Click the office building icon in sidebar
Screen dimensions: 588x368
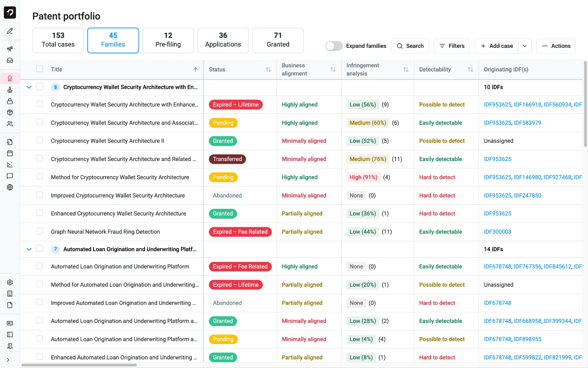10,294
